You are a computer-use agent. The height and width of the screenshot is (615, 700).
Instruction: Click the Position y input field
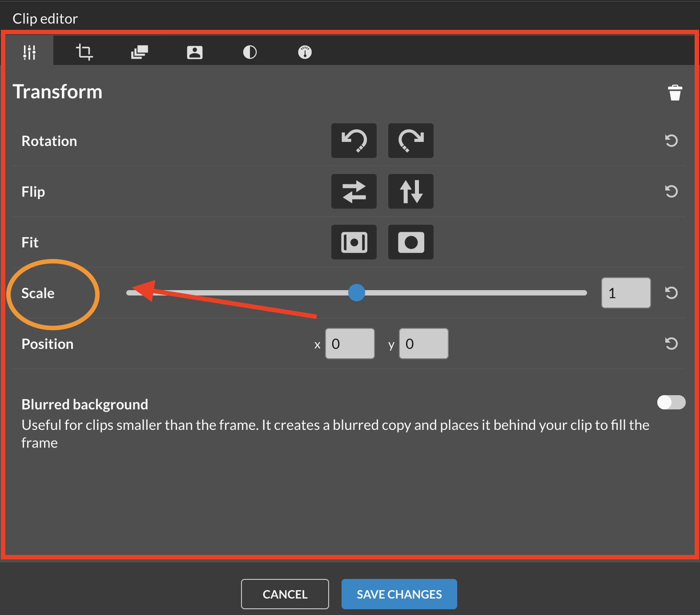(423, 344)
